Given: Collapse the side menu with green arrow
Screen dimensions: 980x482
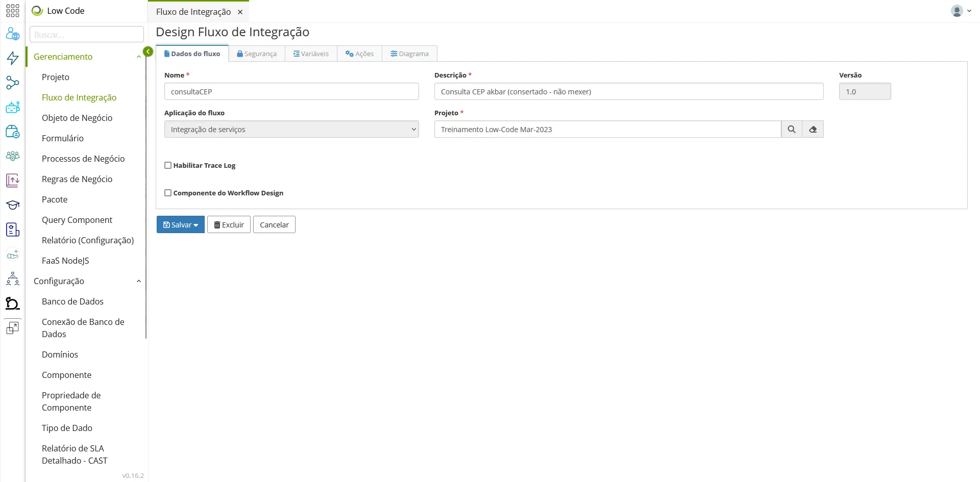Looking at the screenshot, I should point(148,52).
